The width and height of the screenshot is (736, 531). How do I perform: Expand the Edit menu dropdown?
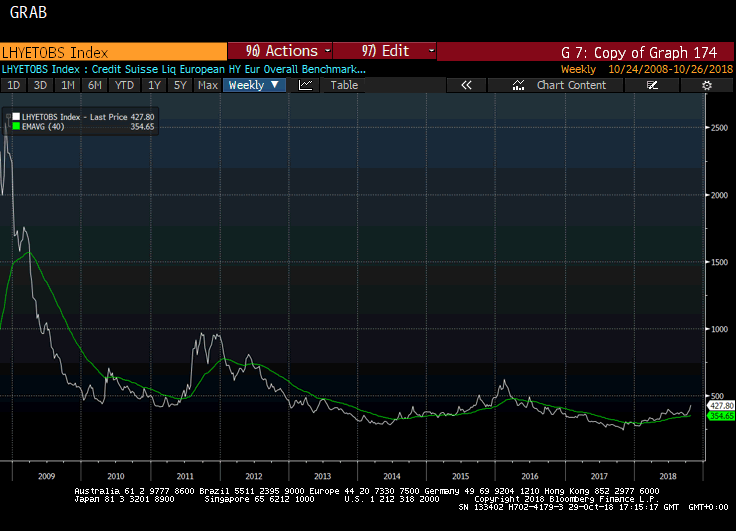coord(431,51)
